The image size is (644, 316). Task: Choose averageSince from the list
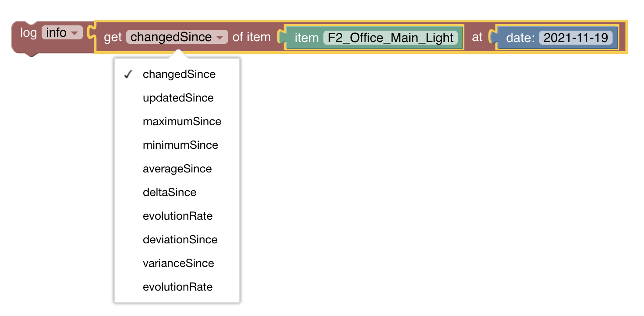pos(177,169)
